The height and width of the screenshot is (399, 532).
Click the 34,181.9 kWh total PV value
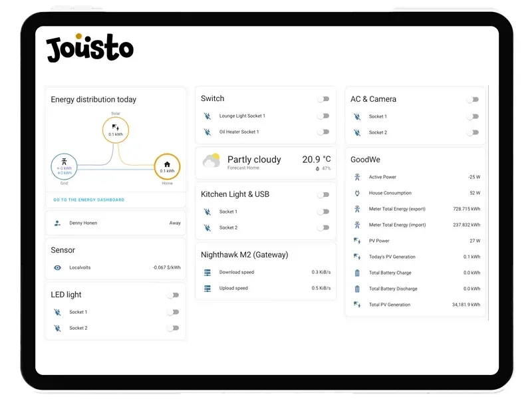pyautogui.click(x=466, y=305)
